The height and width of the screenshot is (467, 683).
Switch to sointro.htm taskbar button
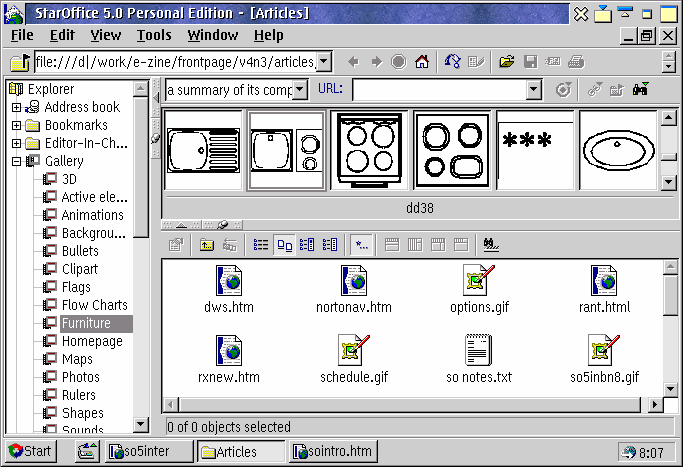(x=333, y=451)
